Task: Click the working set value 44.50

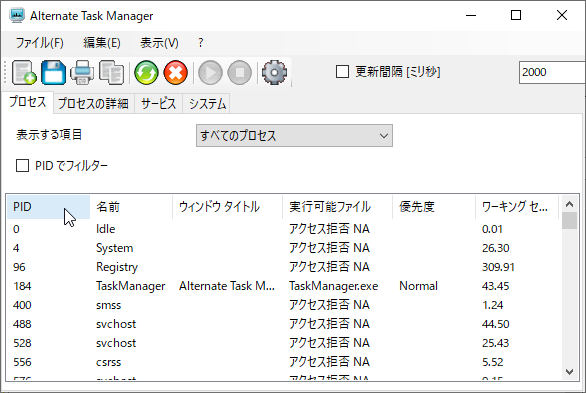Action: [x=496, y=324]
